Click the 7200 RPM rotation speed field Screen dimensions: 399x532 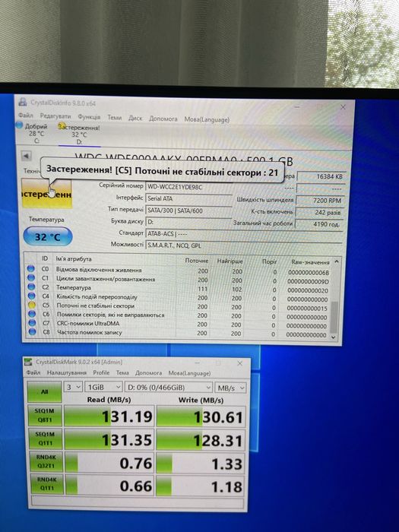click(320, 201)
